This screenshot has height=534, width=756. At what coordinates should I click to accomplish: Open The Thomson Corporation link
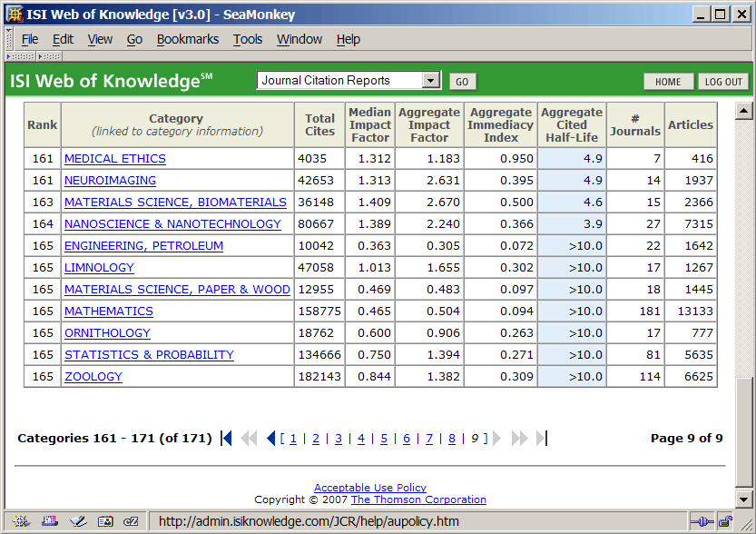418,499
